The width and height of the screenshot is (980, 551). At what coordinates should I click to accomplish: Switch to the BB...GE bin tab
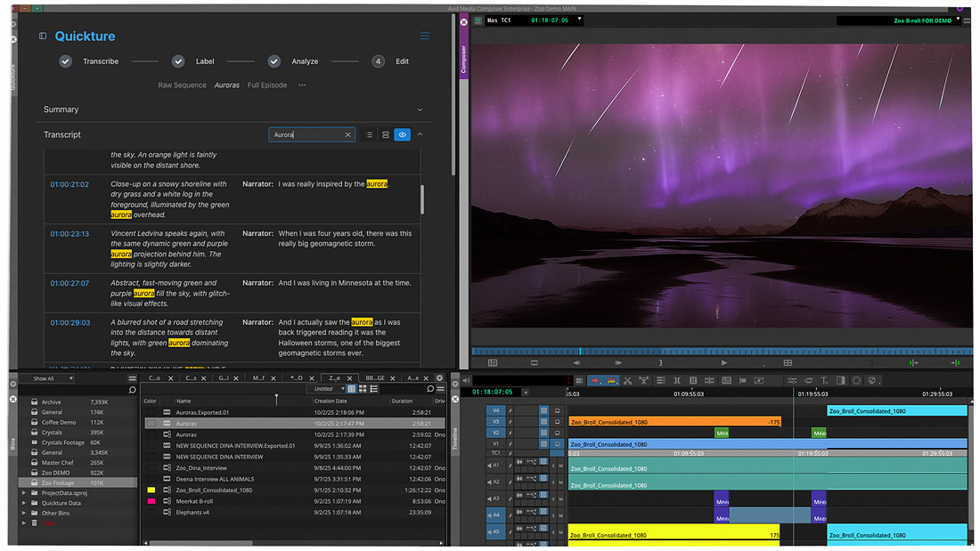click(375, 378)
